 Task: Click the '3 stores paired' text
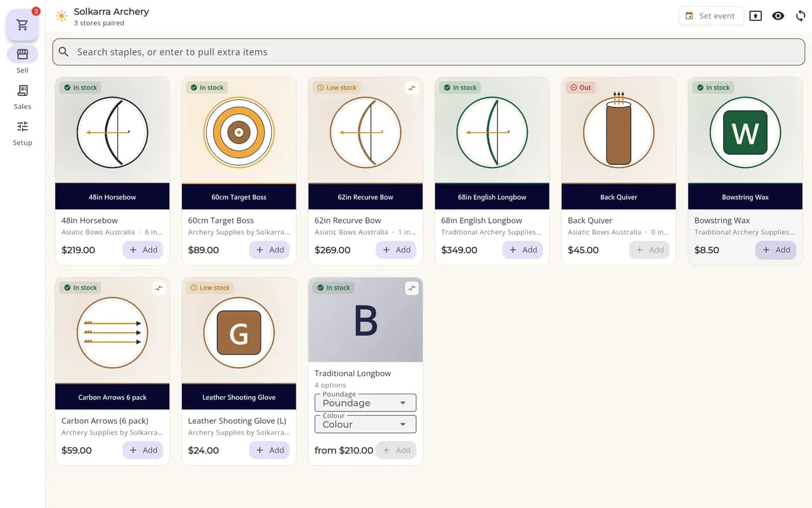pos(99,23)
